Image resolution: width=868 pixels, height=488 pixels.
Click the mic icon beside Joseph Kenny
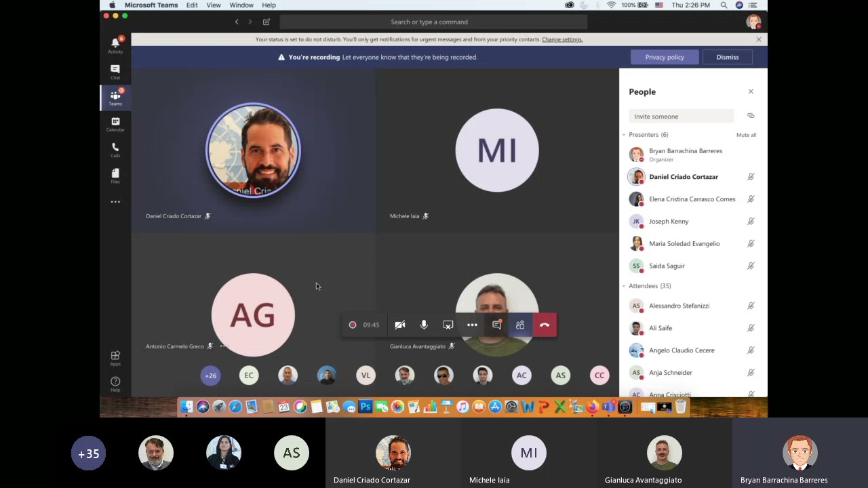(x=751, y=222)
